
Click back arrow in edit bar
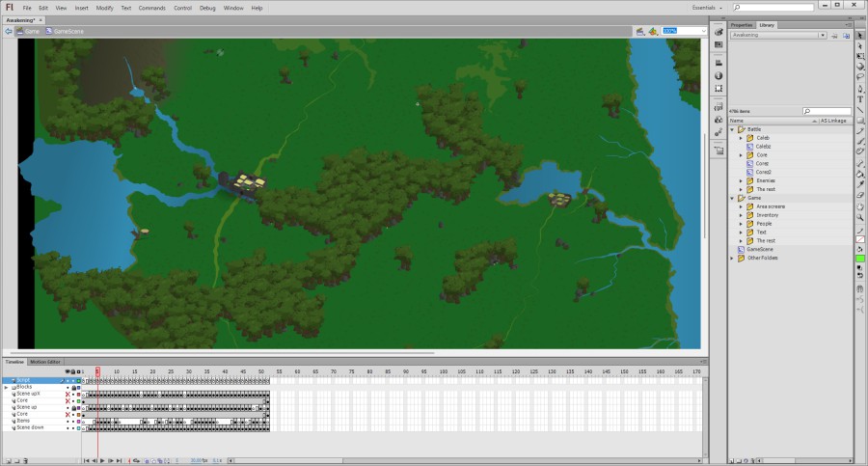coord(9,31)
